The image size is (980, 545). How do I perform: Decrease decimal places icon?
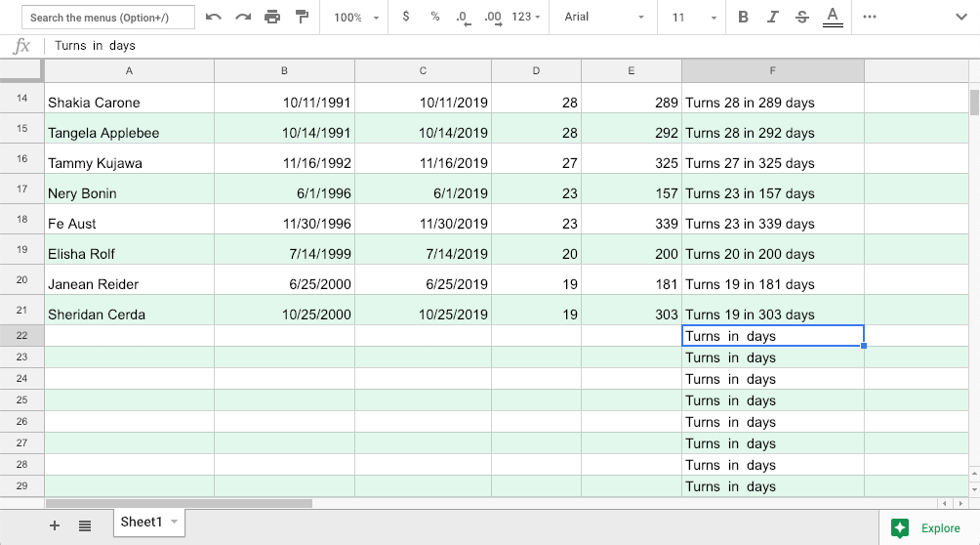click(x=463, y=18)
